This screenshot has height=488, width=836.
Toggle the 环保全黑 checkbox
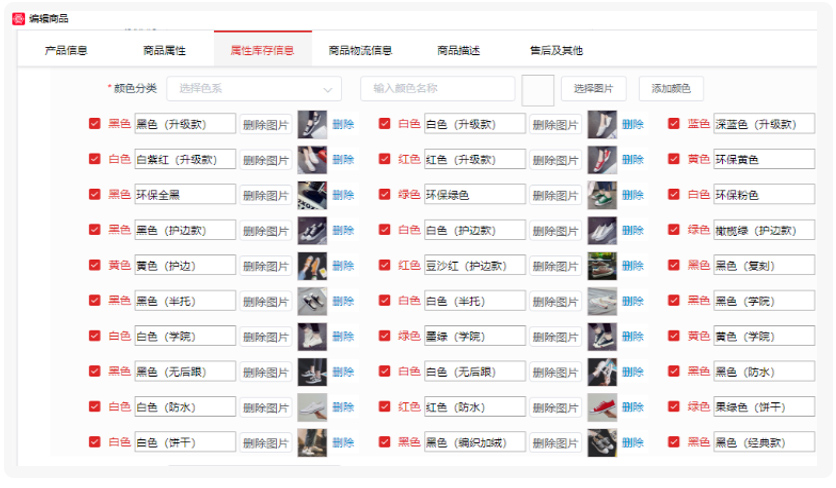click(94, 194)
